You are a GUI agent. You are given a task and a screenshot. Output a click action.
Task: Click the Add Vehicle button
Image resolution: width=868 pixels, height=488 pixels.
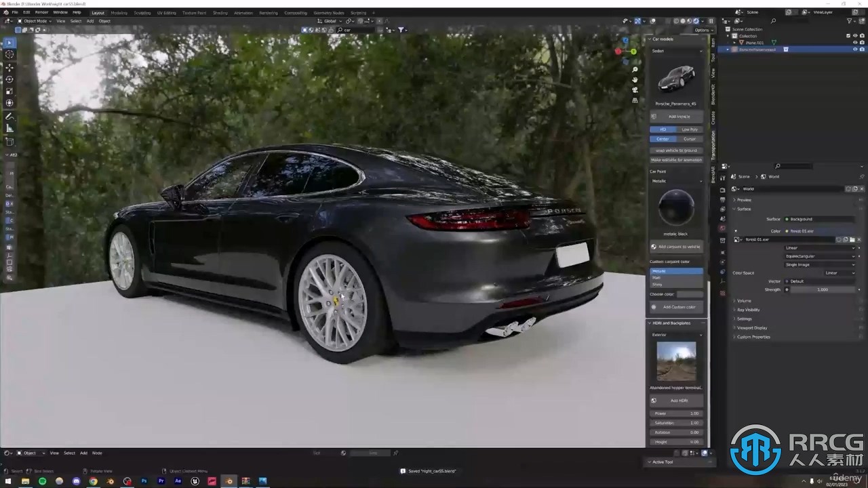pyautogui.click(x=677, y=117)
